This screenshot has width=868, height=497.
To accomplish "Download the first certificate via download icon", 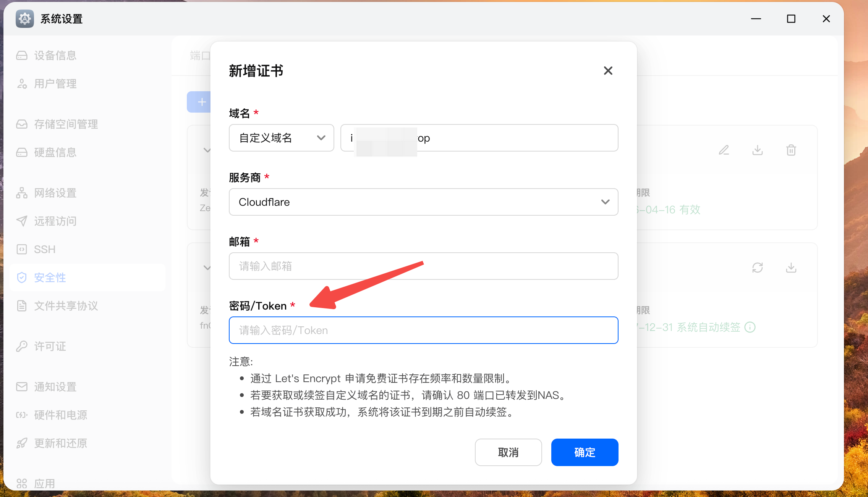I will click(x=757, y=150).
